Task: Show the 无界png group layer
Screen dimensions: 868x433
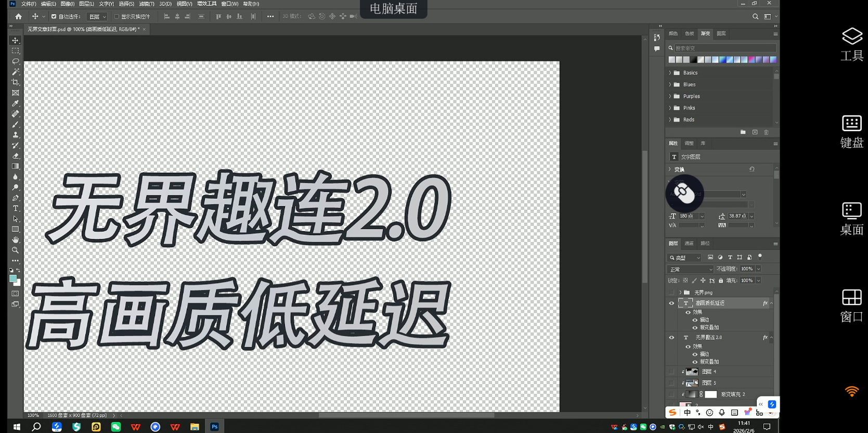Action: (x=671, y=292)
